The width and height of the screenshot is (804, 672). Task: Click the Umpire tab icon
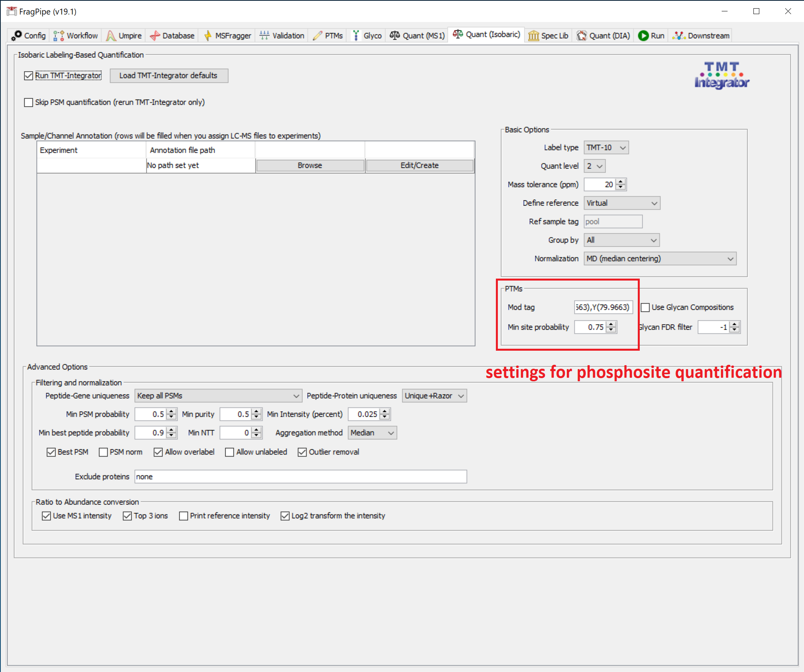(111, 36)
